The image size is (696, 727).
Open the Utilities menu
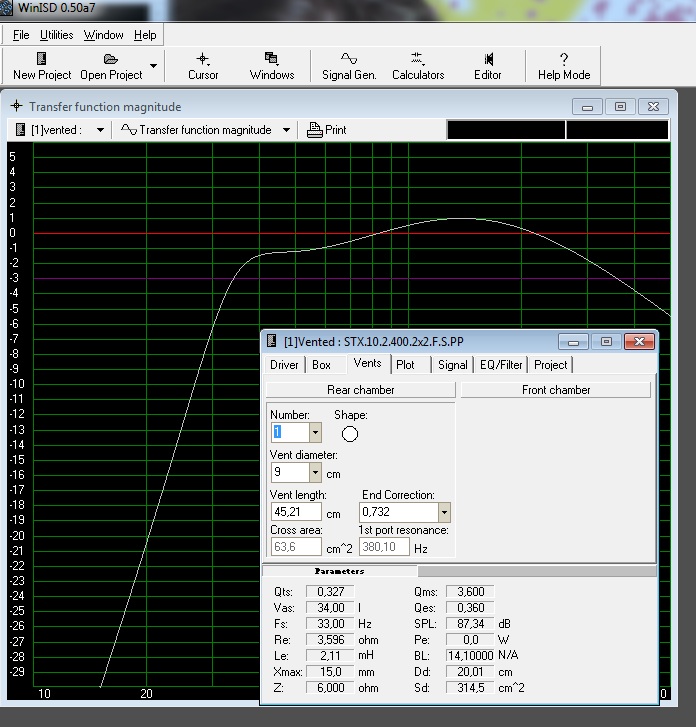tap(56, 35)
